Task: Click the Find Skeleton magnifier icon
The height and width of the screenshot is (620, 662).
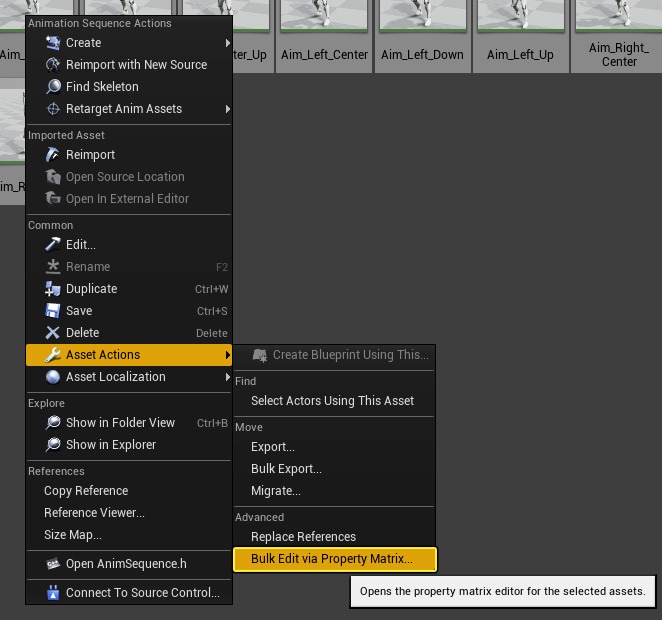Action: pyautogui.click(x=54, y=87)
